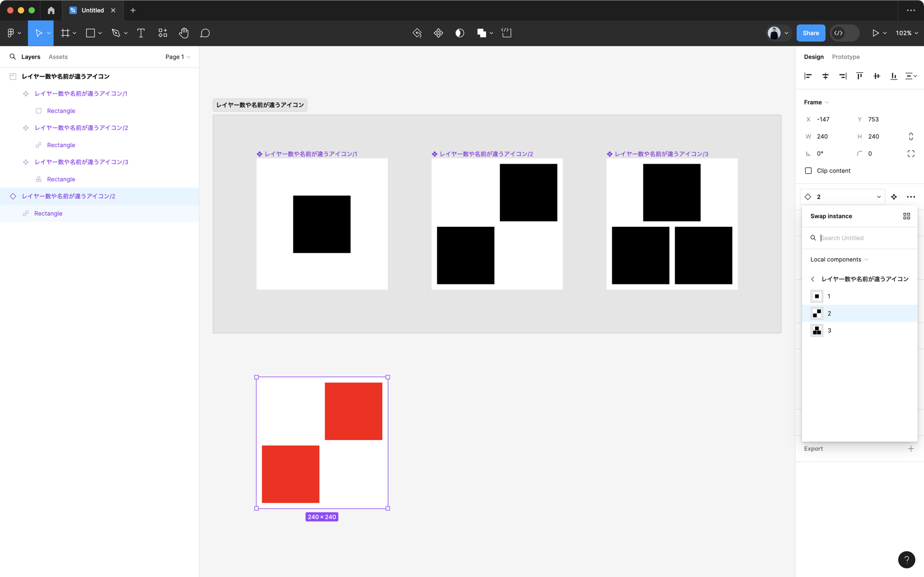Select the red instance on the canvas
The width and height of the screenshot is (924, 577).
[x=322, y=443]
